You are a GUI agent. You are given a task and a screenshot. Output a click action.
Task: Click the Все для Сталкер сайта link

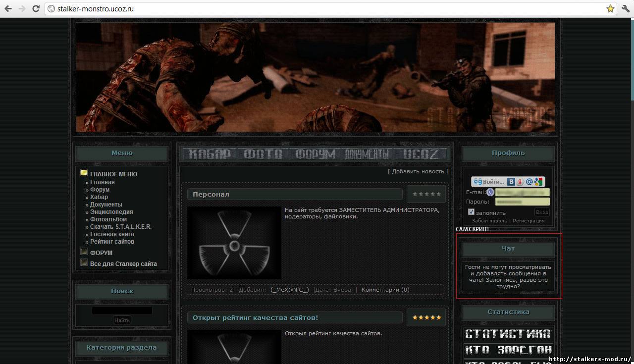click(x=123, y=264)
